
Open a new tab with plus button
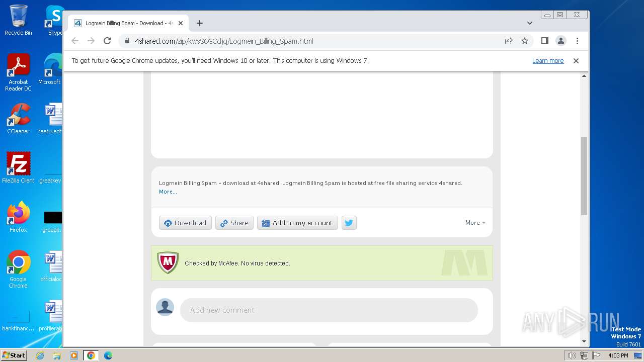click(200, 23)
